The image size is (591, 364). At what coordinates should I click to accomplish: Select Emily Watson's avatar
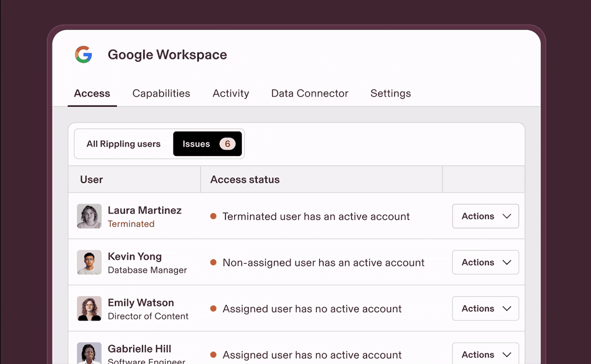pos(89,308)
